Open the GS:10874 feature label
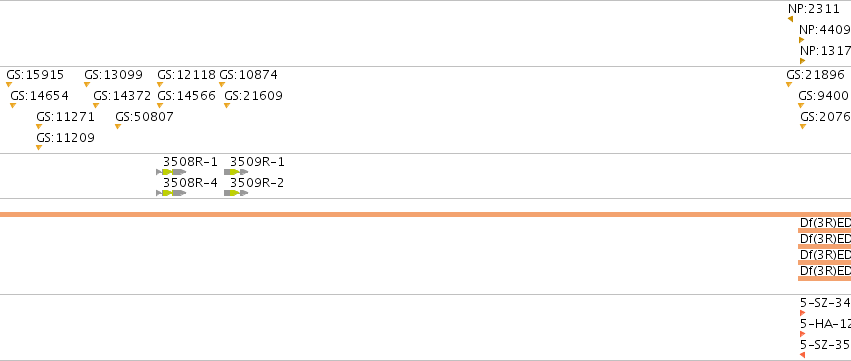The width and height of the screenshot is (851, 361). pyautogui.click(x=249, y=75)
